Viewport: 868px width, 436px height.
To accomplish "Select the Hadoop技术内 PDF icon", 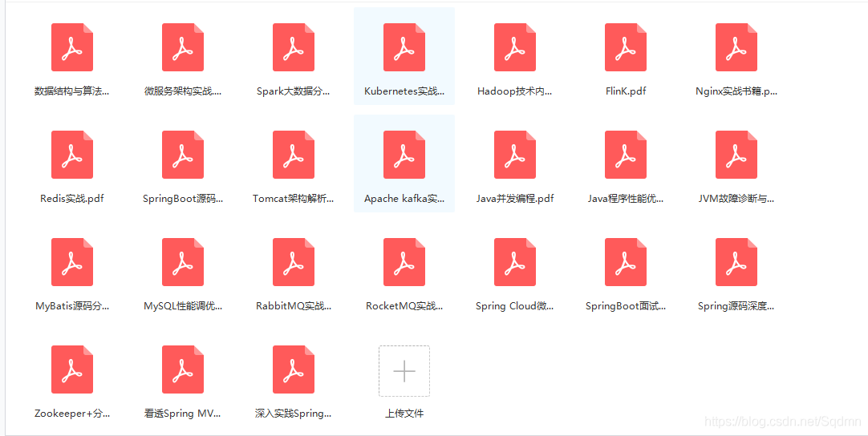I will click(x=515, y=47).
